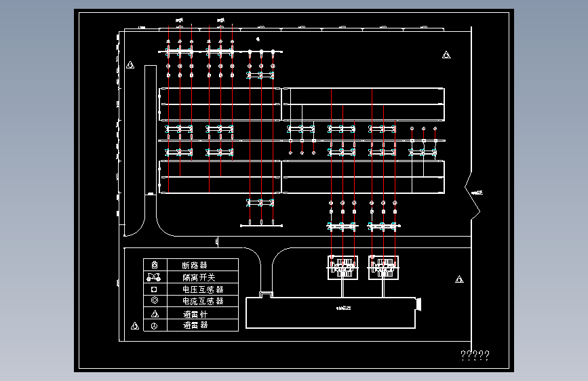Image resolution: width=588 pixels, height=381 pixels.
Task: Select the legend text 电流互感器
Action: pos(203,301)
